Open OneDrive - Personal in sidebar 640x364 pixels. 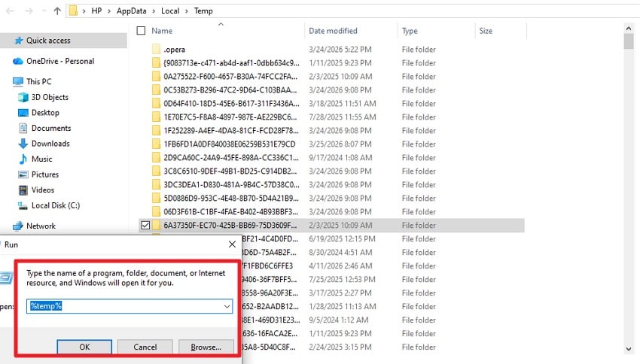(60, 61)
